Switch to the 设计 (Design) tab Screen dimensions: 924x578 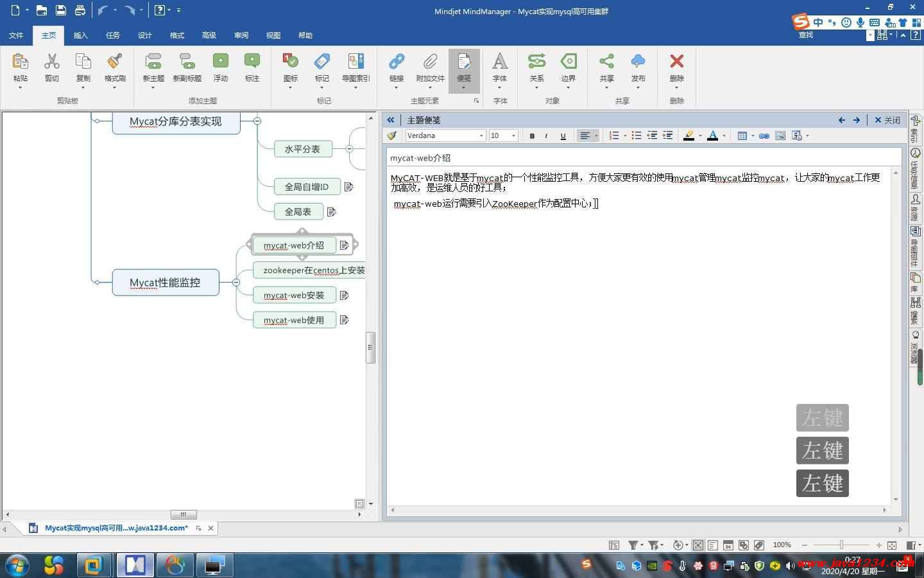tap(144, 35)
